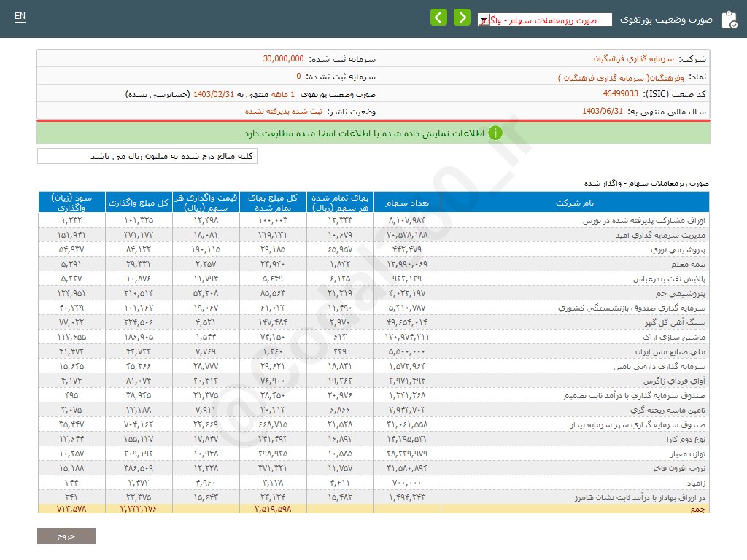The height and width of the screenshot is (560, 747).
Task: Switch language using the EN link
Action: 20,16
